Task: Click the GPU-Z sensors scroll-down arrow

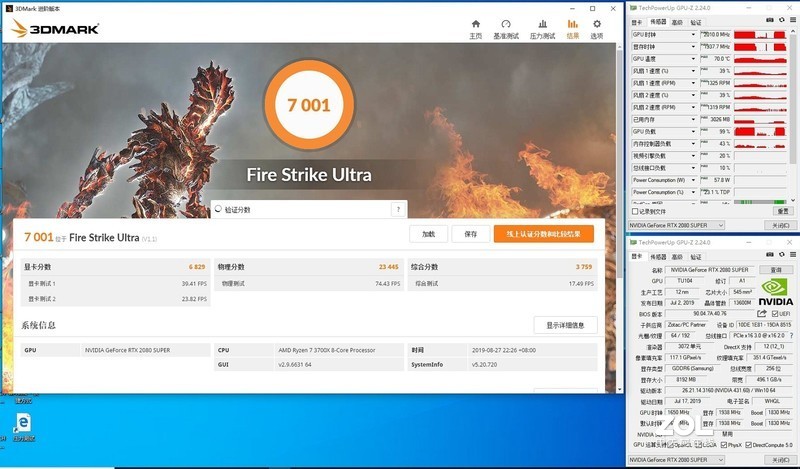Action: 793,201
